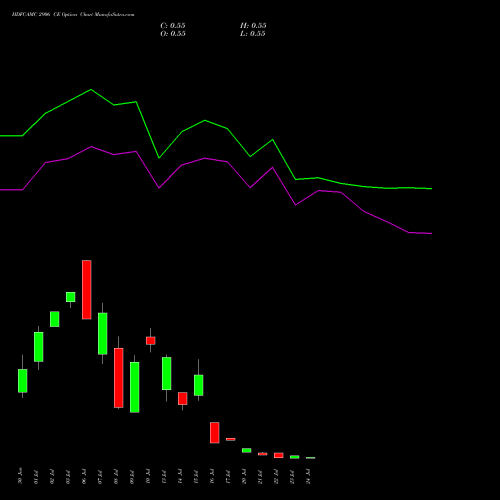Image resolution: width=500 pixels, height=500 pixels.
Task: Click the 24 Jul date label
Action: (308, 477)
